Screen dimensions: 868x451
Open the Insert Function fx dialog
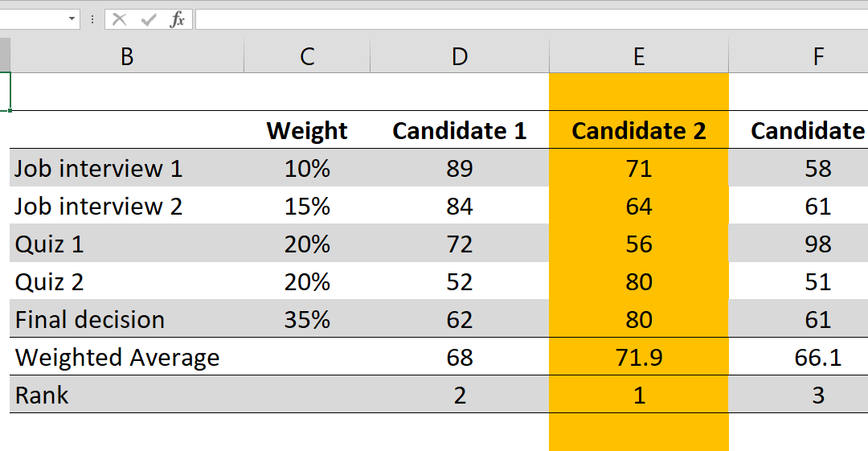coord(177,20)
